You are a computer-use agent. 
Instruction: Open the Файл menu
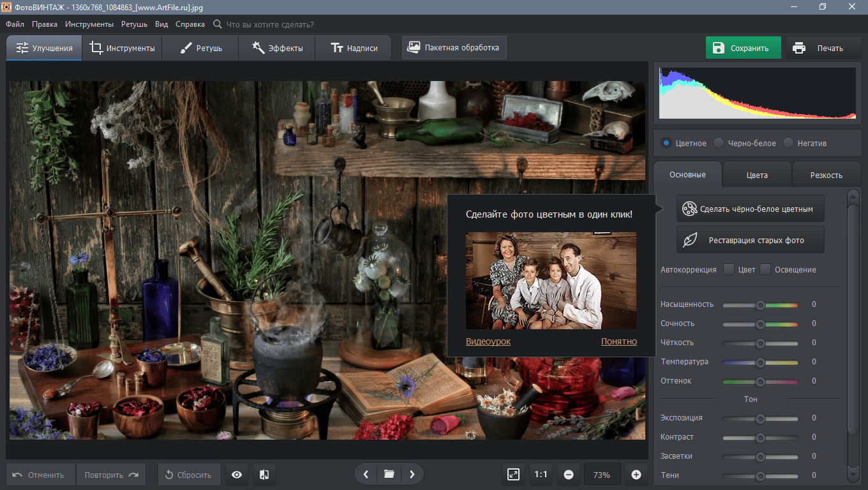15,24
